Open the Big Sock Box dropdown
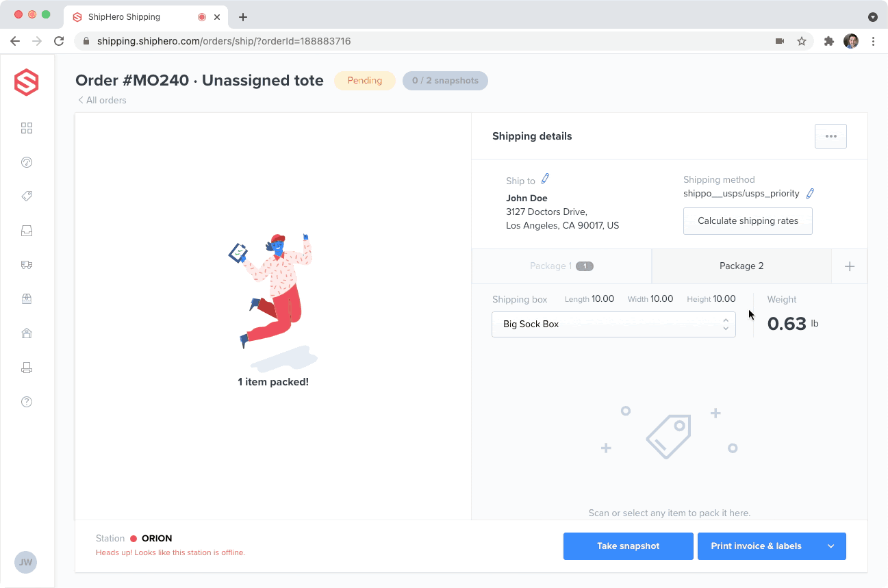 pos(613,324)
